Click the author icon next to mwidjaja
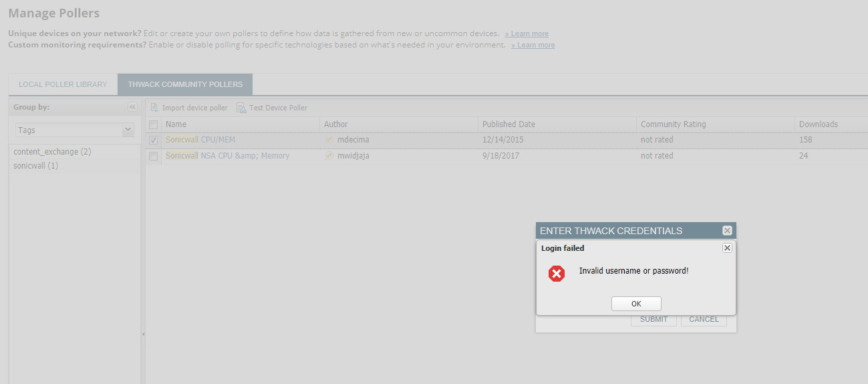Viewport: 868px width, 384px height. [x=329, y=156]
